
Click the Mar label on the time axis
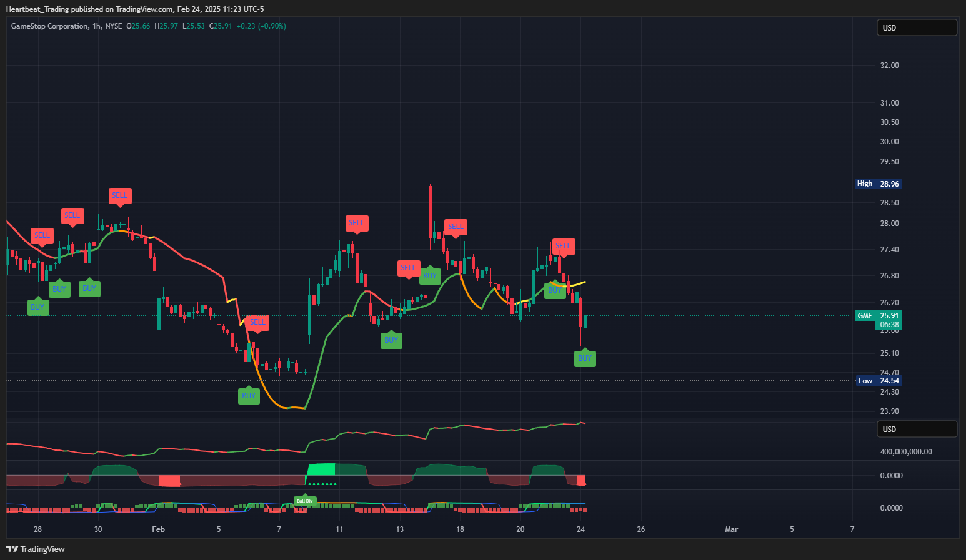pos(731,529)
